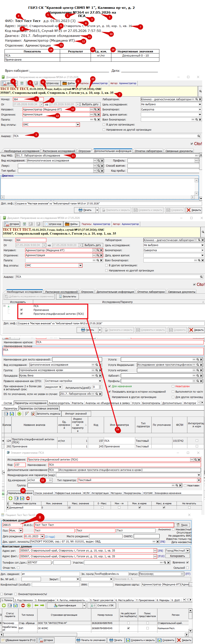Clear Док. удост. личность with X icon
The height and width of the screenshot is (644, 205).
pos(158,542)
